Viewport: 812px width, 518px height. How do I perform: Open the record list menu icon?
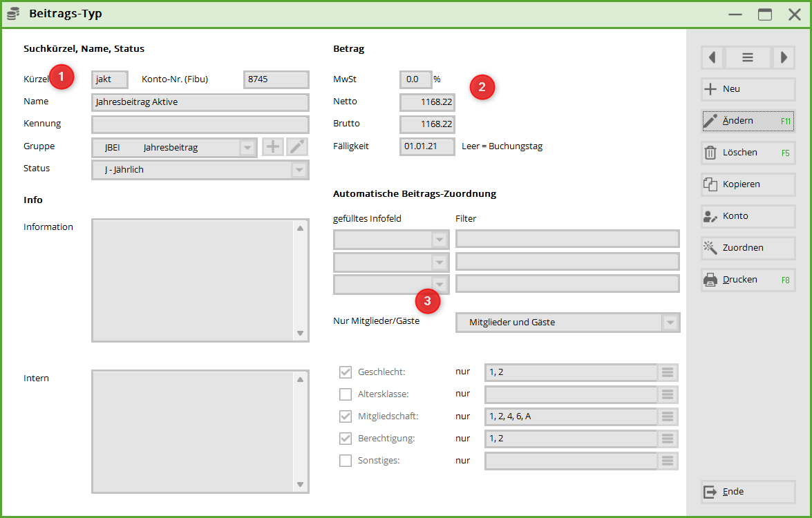pos(748,58)
